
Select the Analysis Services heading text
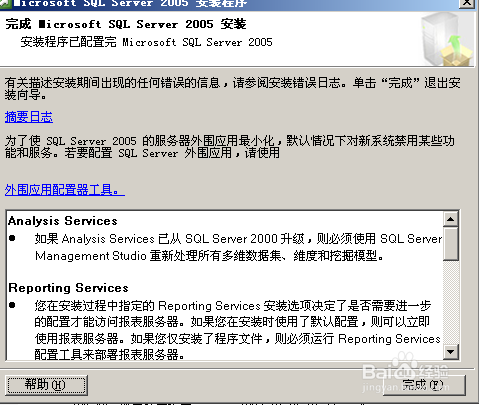point(63,221)
